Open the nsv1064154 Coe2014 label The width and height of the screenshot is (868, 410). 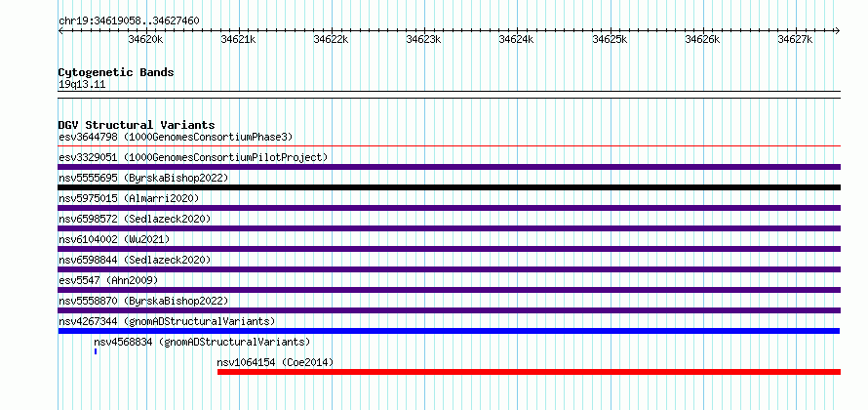pyautogui.click(x=275, y=362)
